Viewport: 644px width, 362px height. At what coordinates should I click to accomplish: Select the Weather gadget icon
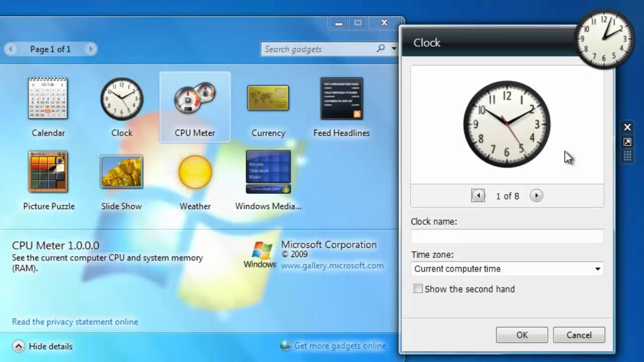[195, 172]
